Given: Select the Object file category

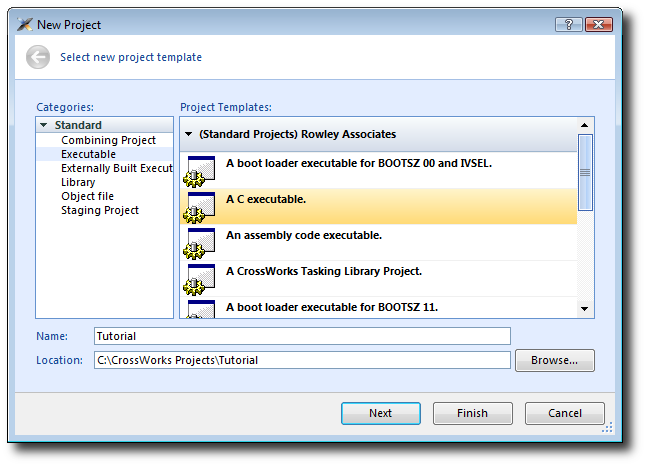Looking at the screenshot, I should [87, 196].
